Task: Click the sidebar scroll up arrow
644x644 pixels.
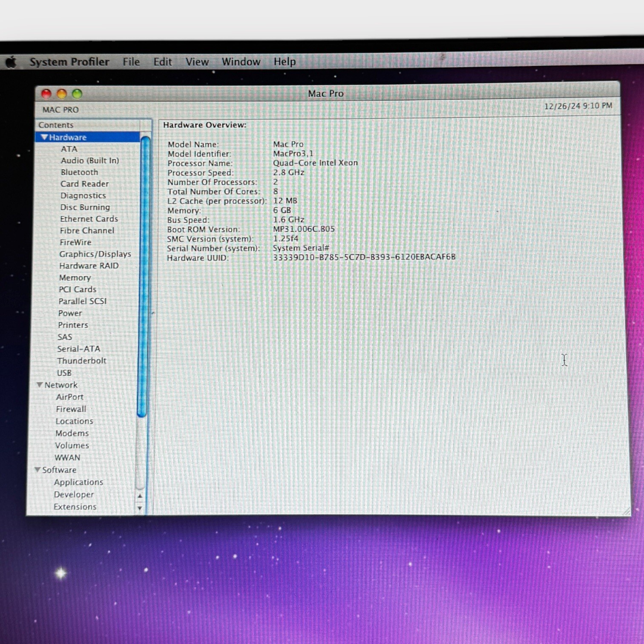Action: (140, 496)
